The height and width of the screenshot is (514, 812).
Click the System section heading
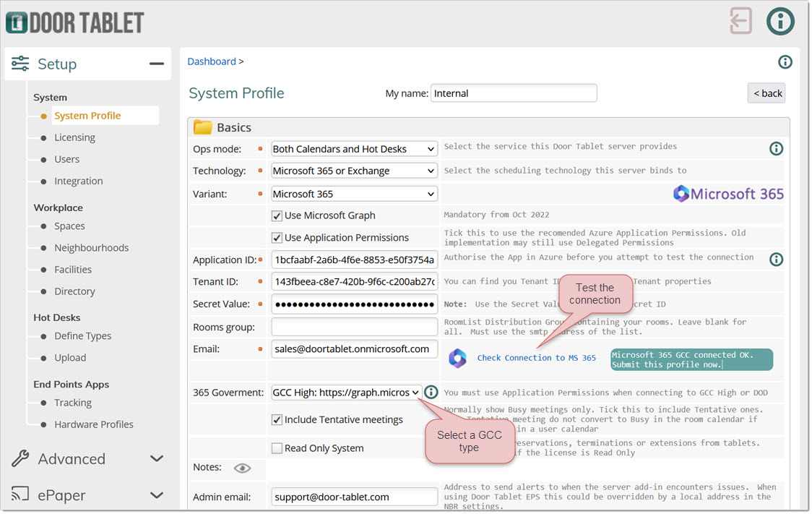(x=51, y=98)
